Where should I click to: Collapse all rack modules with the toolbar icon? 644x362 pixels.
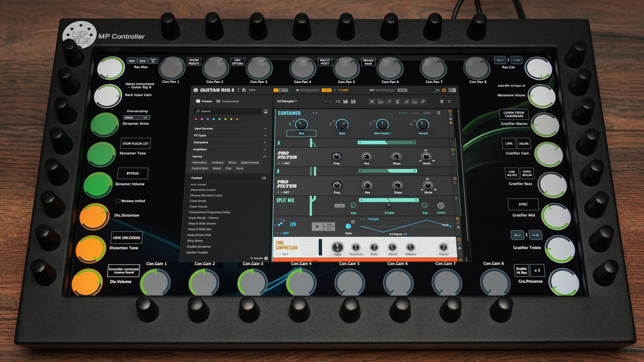449,101
